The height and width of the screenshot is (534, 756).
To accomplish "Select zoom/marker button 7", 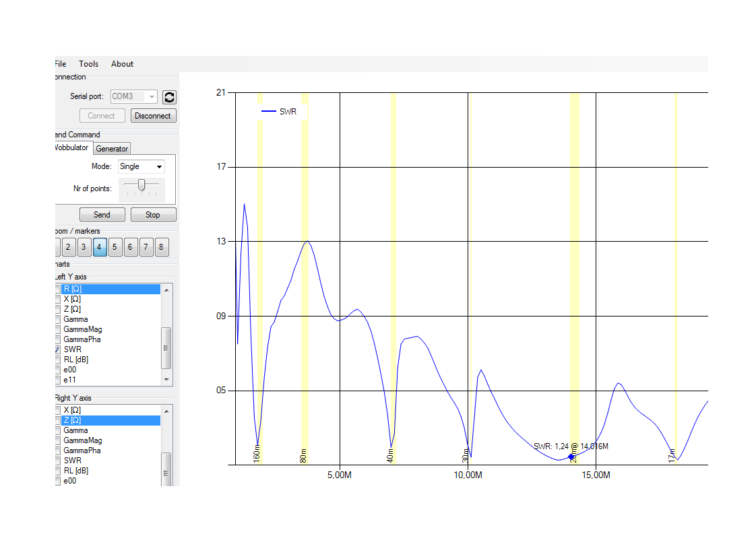I will pos(146,247).
